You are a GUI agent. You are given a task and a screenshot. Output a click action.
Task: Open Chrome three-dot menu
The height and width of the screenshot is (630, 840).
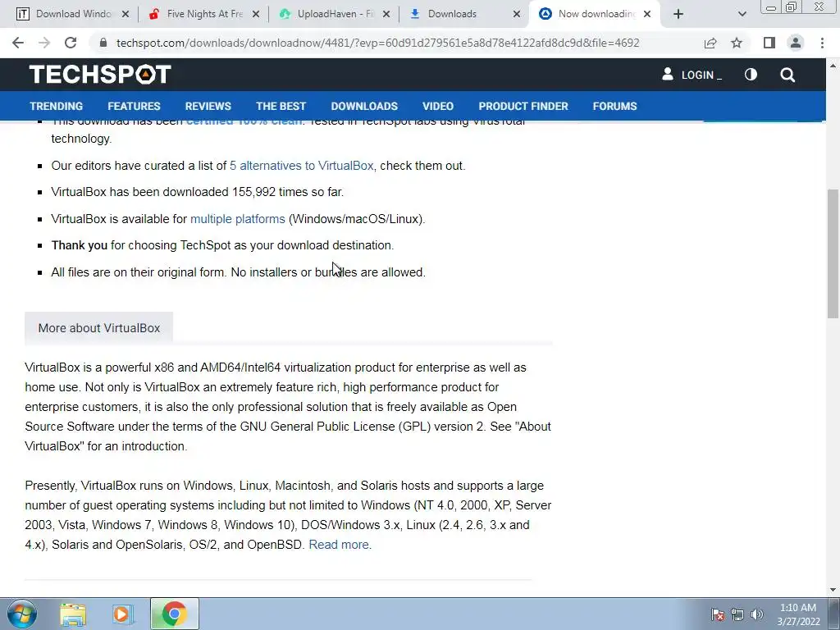822,43
